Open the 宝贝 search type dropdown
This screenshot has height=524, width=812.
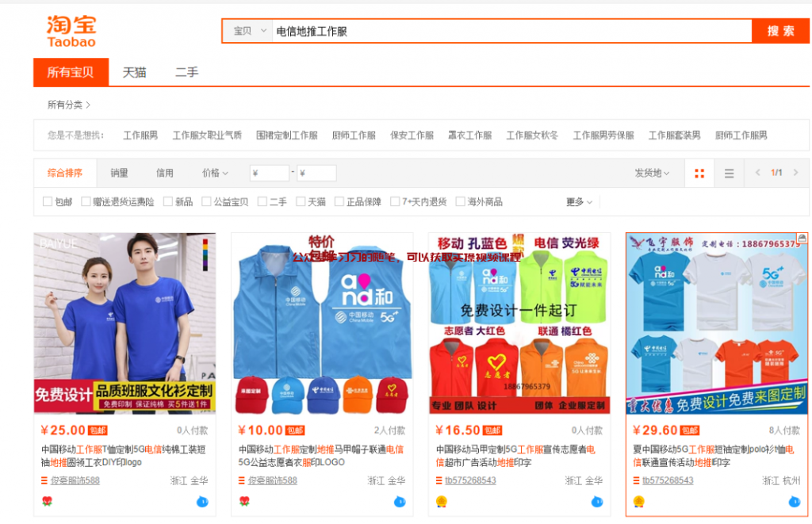249,31
